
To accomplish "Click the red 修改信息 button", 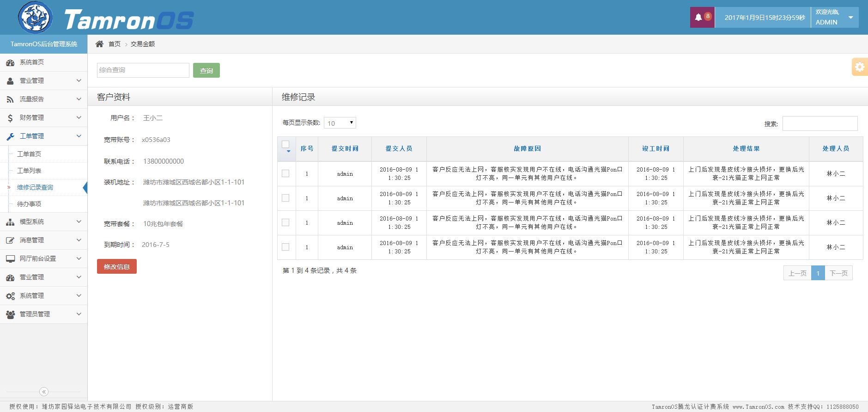I will click(117, 266).
